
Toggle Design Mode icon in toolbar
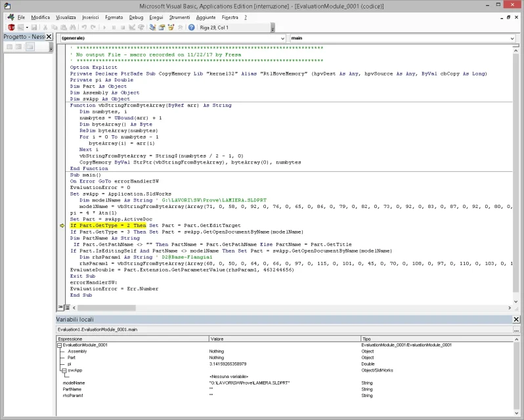coord(132,28)
